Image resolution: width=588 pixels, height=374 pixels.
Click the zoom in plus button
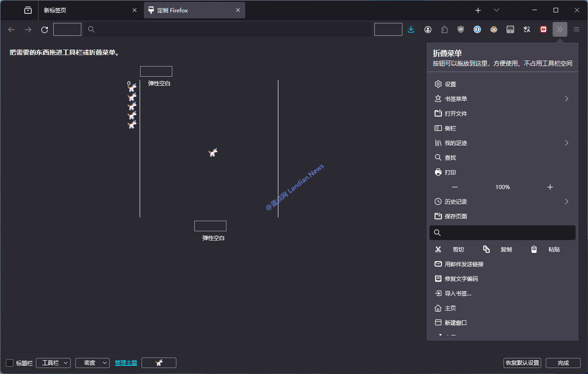point(550,187)
